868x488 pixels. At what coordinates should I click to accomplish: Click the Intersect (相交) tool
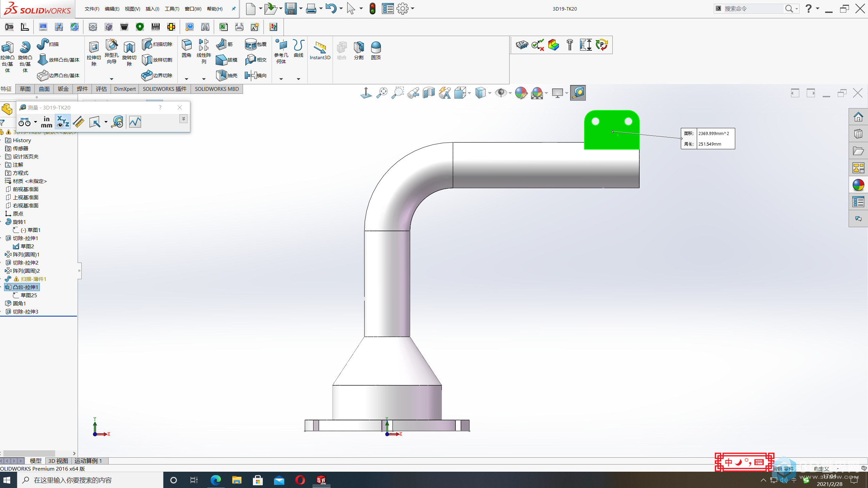pyautogui.click(x=256, y=60)
